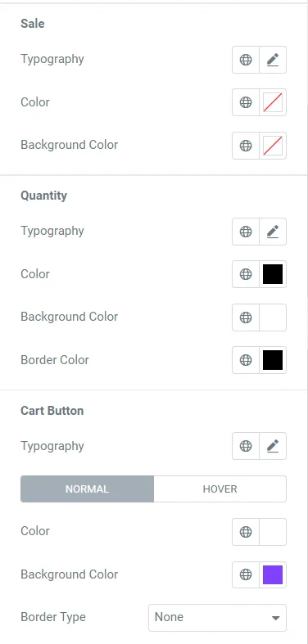
Task: Select the NORMAL tab
Action: click(87, 489)
